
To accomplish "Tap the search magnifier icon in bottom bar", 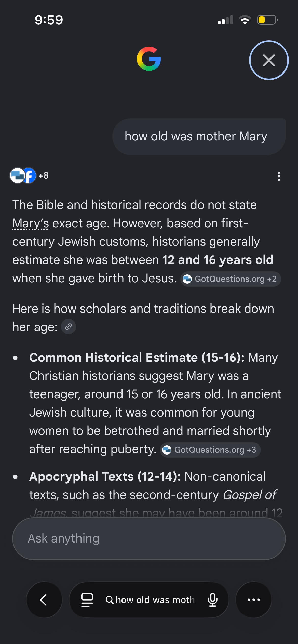I will click(110, 600).
